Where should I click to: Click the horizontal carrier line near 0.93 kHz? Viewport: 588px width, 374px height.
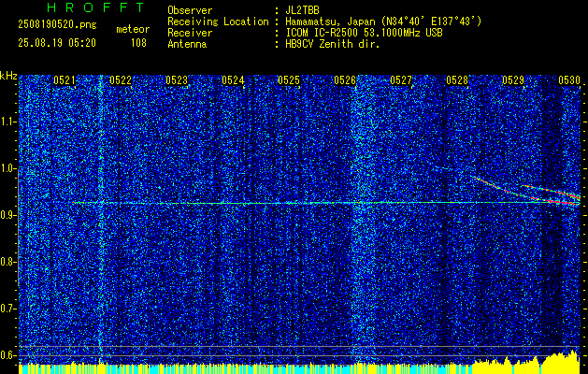[306, 203]
